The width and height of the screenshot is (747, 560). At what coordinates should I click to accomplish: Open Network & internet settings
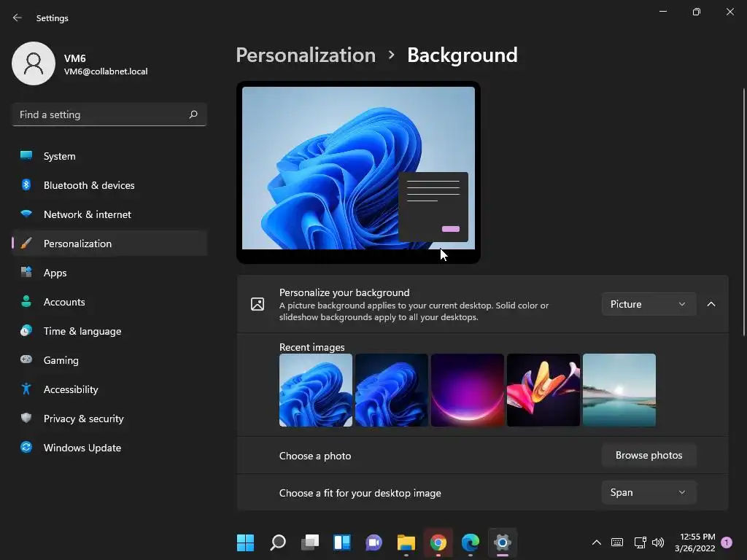tap(109, 214)
